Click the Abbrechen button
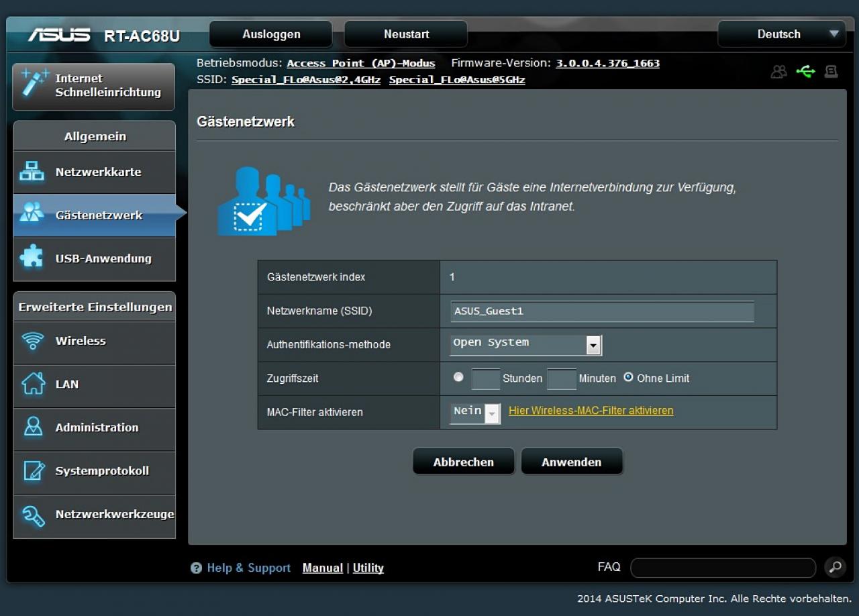The width and height of the screenshot is (859, 616). click(464, 462)
